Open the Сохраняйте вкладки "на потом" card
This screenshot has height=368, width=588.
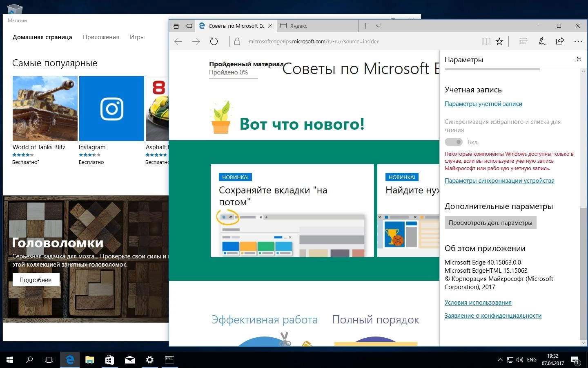point(292,211)
